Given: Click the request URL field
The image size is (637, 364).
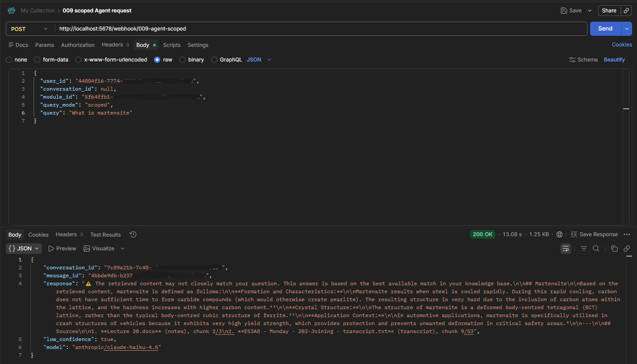Looking at the screenshot, I should (x=321, y=29).
